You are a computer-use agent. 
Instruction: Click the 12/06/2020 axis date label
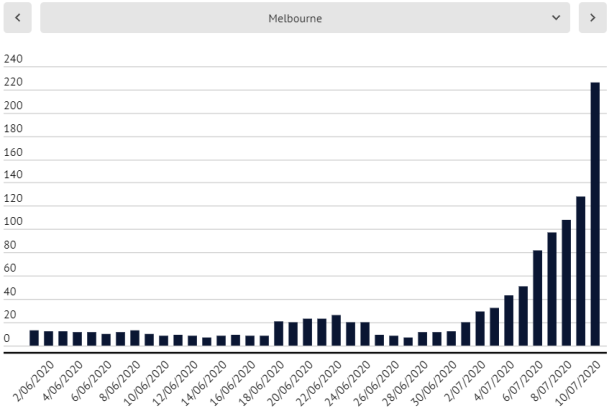(x=176, y=383)
